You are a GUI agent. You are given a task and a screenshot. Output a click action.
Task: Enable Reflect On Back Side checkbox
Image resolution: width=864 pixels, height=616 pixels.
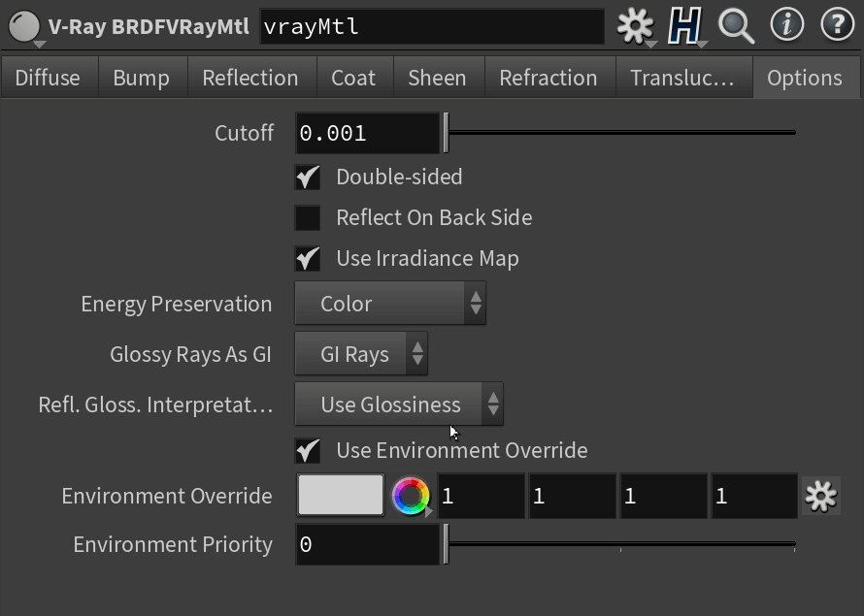point(308,218)
